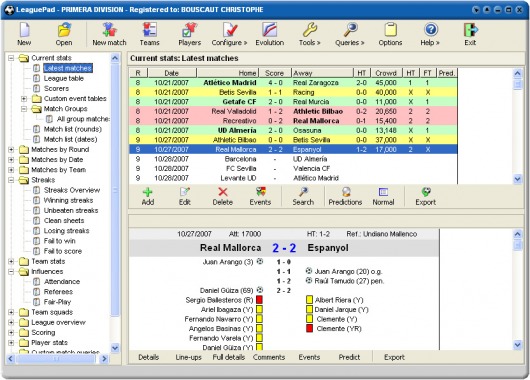
Task: Click match details scroll down arrow
Action: [x=517, y=345]
